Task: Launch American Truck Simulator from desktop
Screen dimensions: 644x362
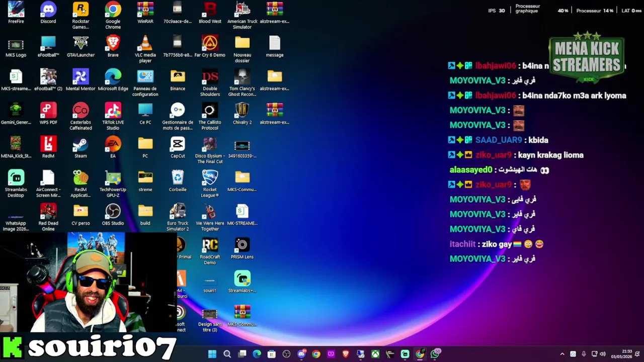Action: tap(242, 16)
